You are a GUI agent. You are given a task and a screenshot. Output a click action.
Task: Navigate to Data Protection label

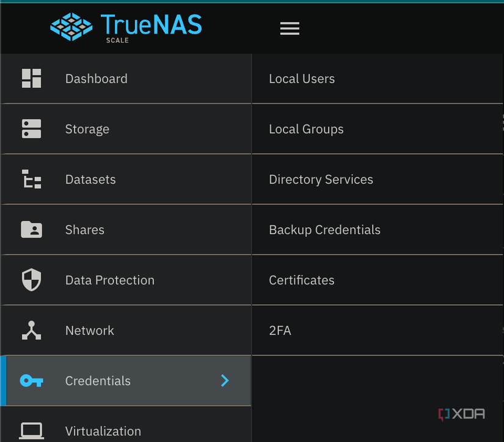[x=109, y=280]
